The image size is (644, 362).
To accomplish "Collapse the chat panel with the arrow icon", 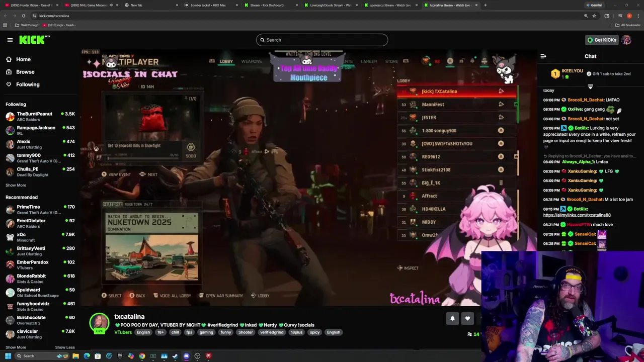I will 543,56.
